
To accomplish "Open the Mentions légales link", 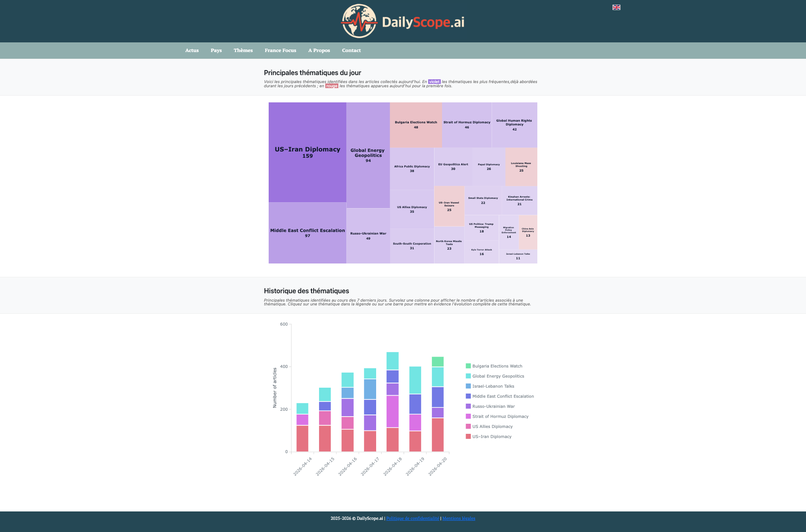I will point(458,519).
